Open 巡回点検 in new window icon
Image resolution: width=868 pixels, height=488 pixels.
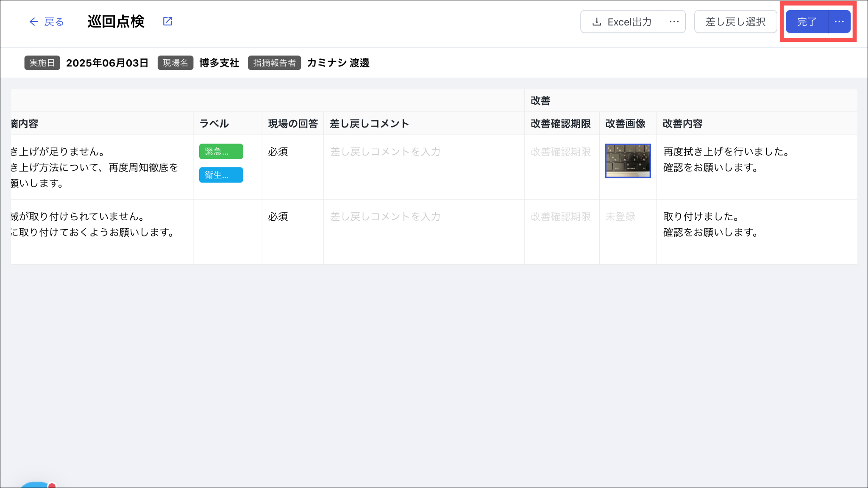point(168,21)
